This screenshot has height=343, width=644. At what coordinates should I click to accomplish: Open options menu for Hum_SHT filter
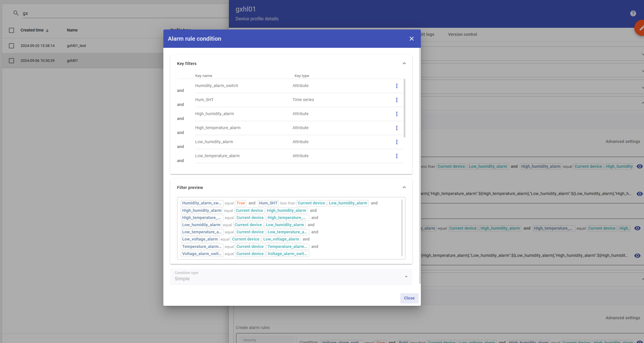click(397, 100)
